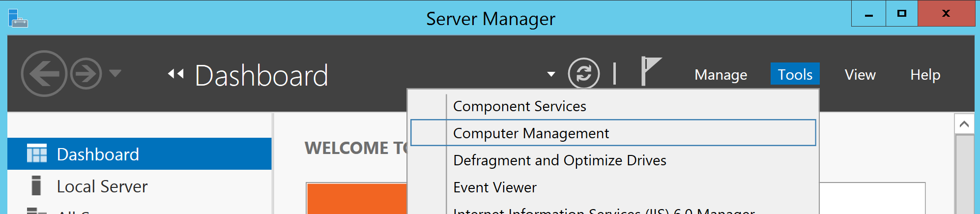Image resolution: width=980 pixels, height=214 pixels.
Task: Choose Defragment and Optimize Drives
Action: pyautogui.click(x=613, y=160)
